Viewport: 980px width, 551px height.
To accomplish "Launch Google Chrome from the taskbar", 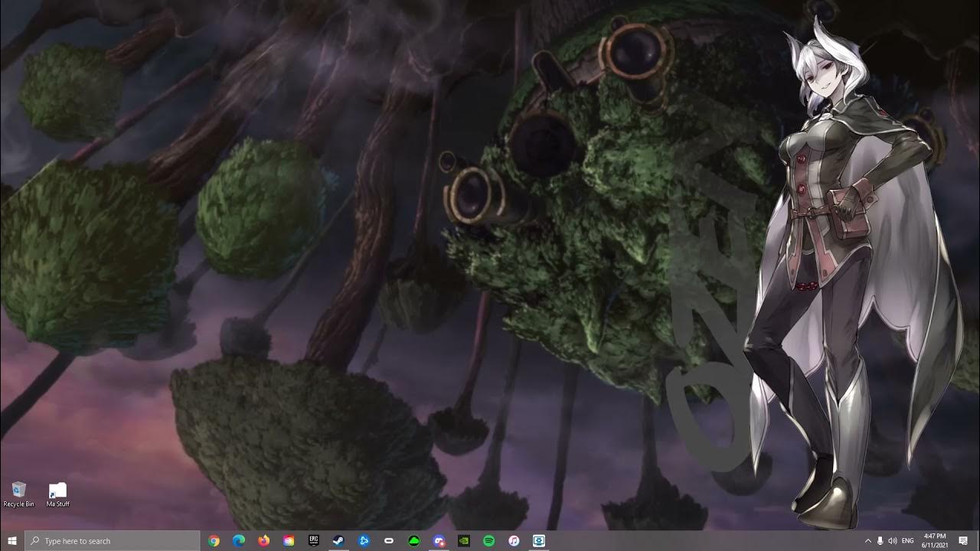I will [x=214, y=541].
